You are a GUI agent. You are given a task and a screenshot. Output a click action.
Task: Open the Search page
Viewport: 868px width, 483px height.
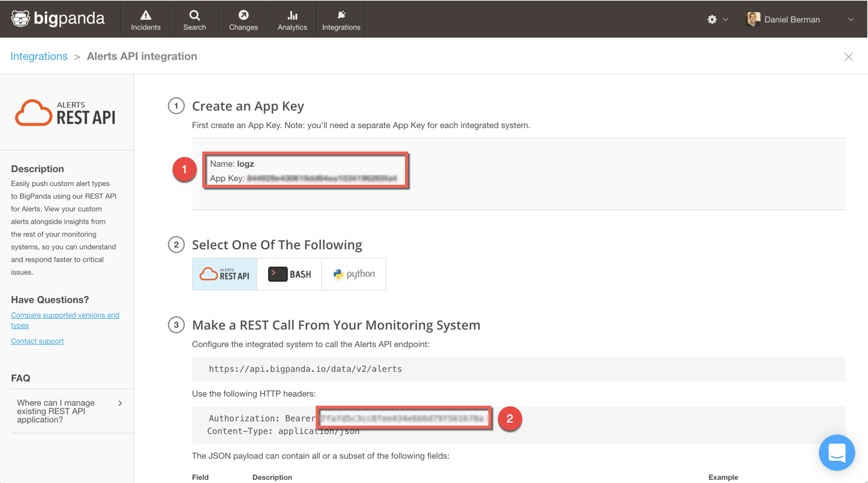194,20
